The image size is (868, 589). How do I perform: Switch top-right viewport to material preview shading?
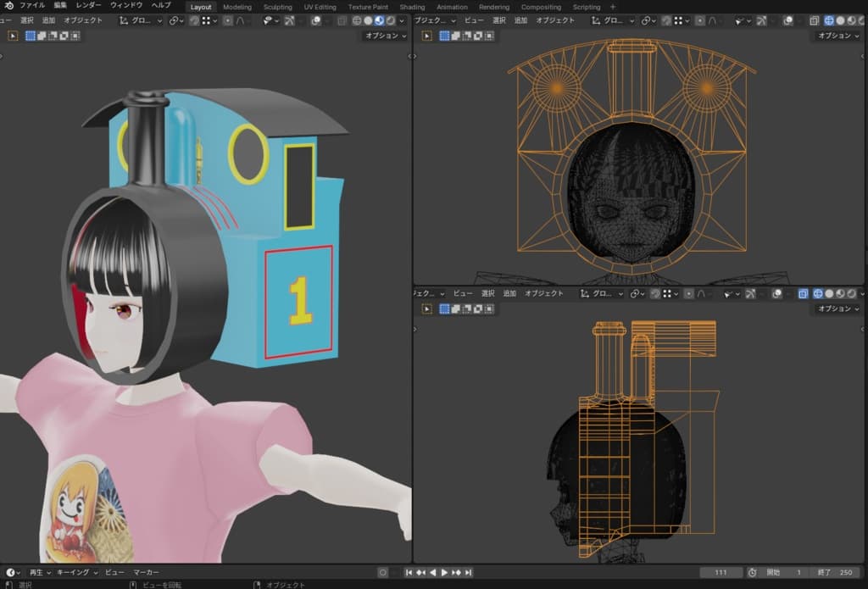click(851, 21)
